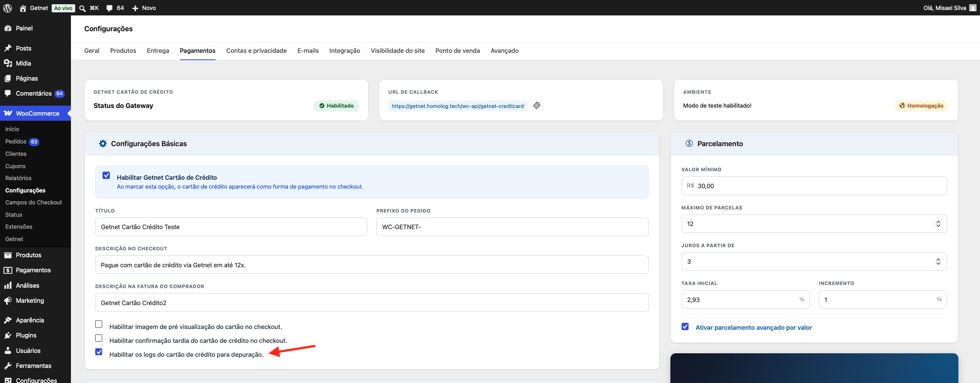Click the Título input field

231,227
